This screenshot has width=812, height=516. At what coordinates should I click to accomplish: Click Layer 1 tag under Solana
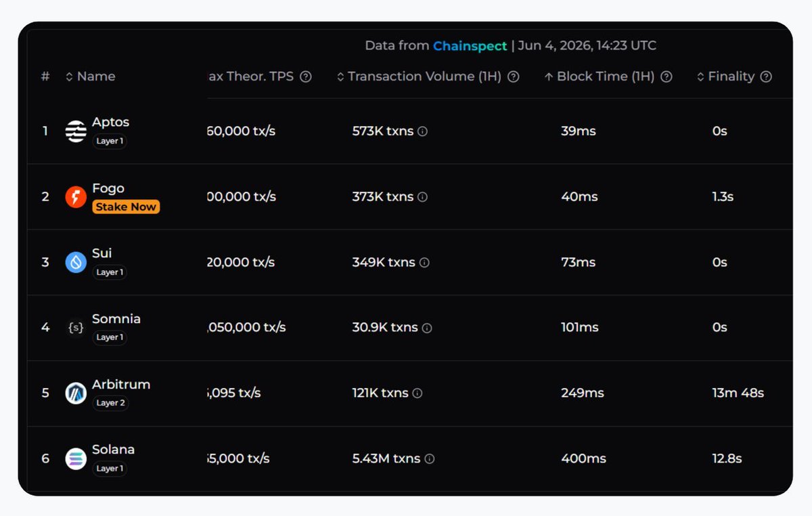pyautogui.click(x=110, y=469)
